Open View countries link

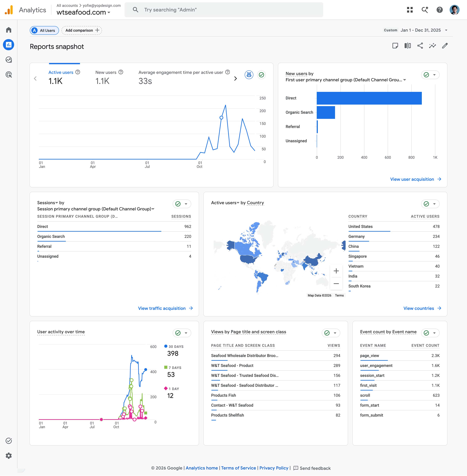coord(422,308)
